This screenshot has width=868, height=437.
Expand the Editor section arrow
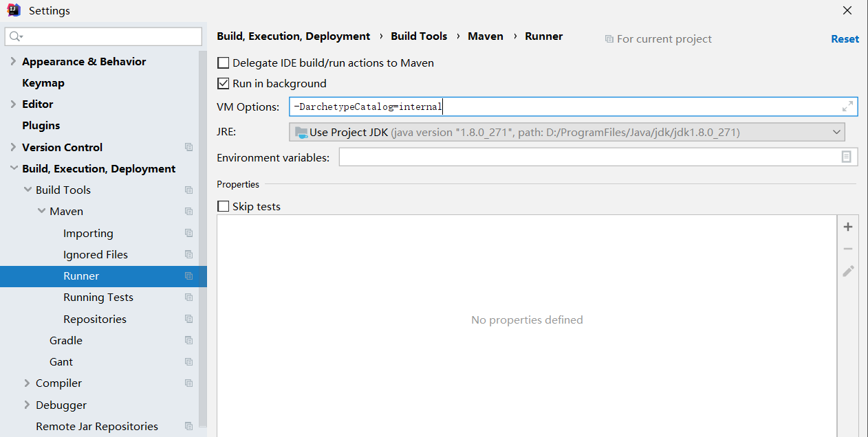[13, 104]
